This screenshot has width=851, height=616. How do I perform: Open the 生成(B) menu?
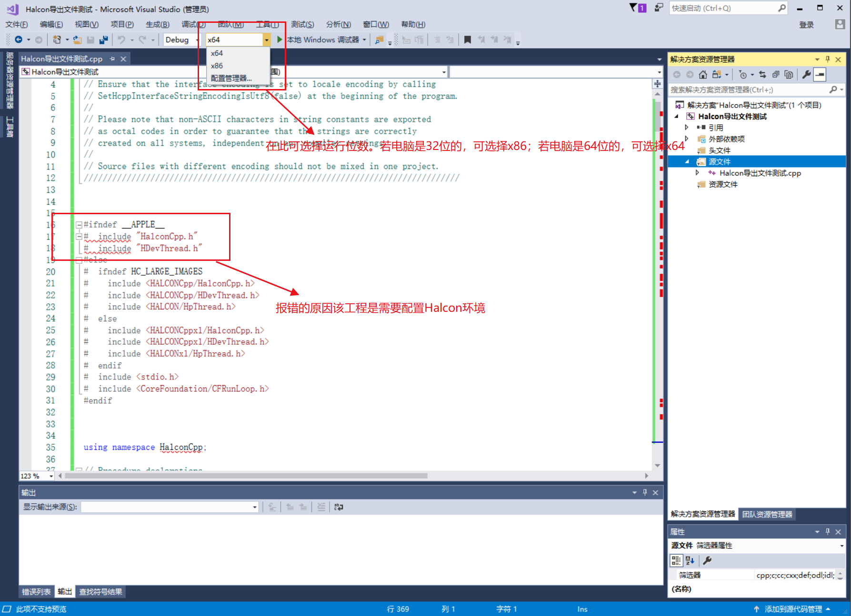click(157, 24)
